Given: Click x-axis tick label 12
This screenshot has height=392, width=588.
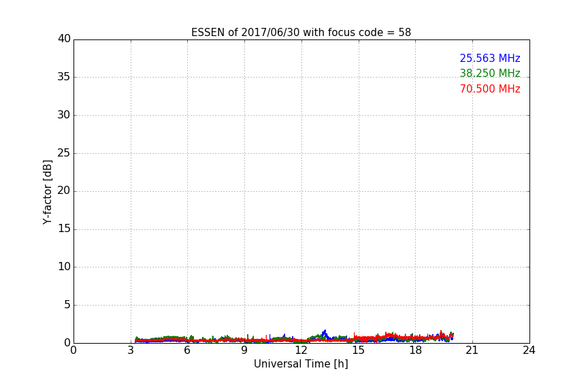Looking at the screenshot, I should point(301,350).
